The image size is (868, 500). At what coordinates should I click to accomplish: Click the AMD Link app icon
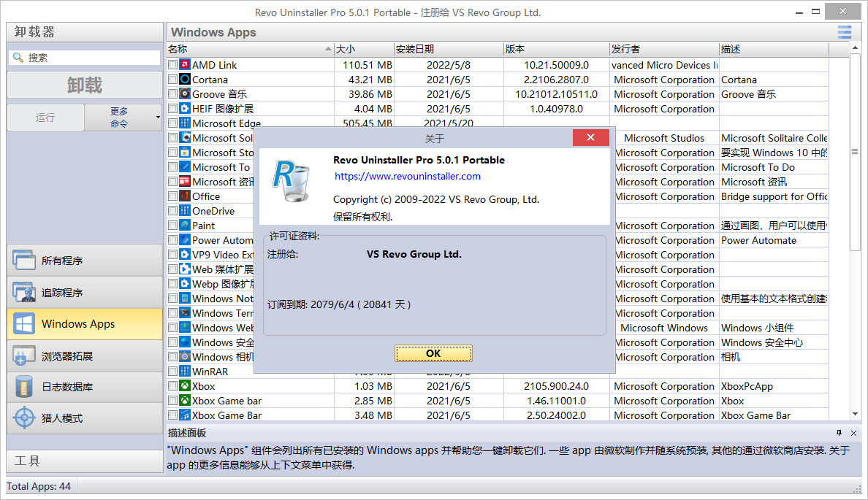click(x=185, y=65)
